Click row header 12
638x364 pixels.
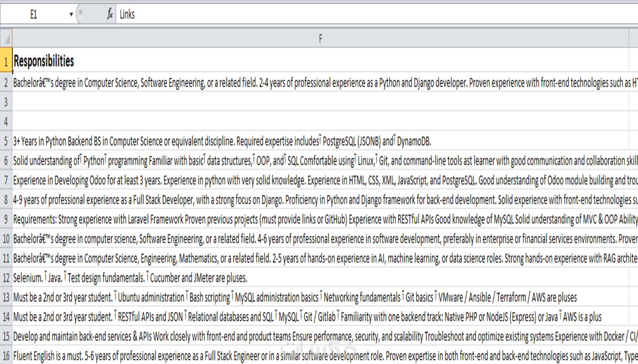[6, 278]
